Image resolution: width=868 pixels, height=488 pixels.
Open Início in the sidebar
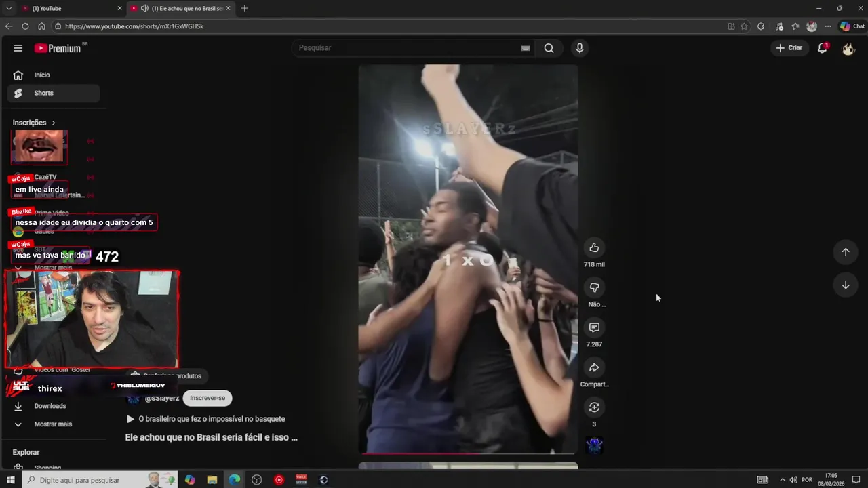42,75
